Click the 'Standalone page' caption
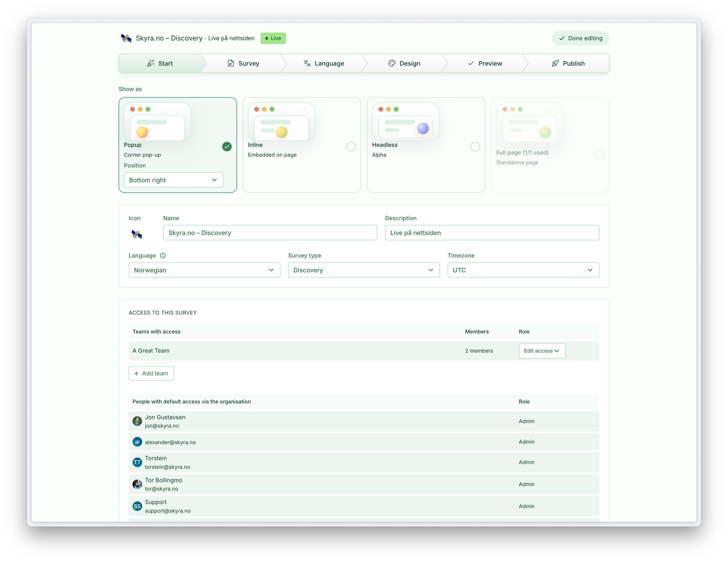 [x=517, y=163]
